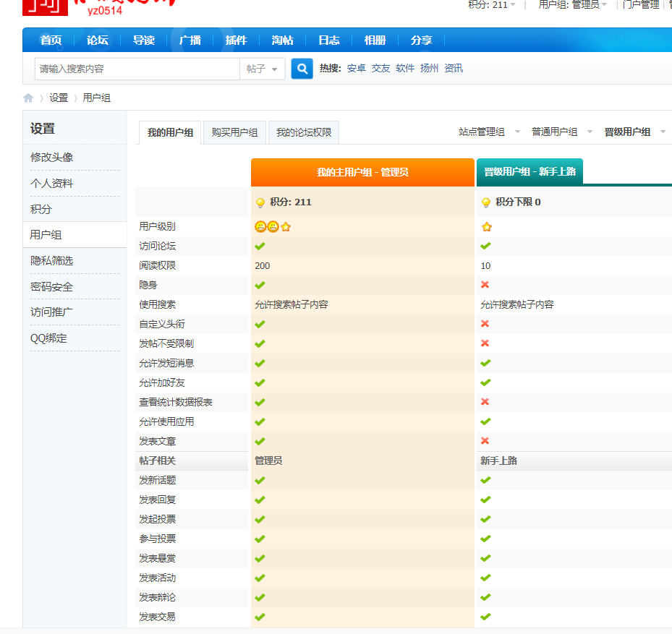
Task: Click 管理员 green check for 访问论坛
Action: coord(260,246)
